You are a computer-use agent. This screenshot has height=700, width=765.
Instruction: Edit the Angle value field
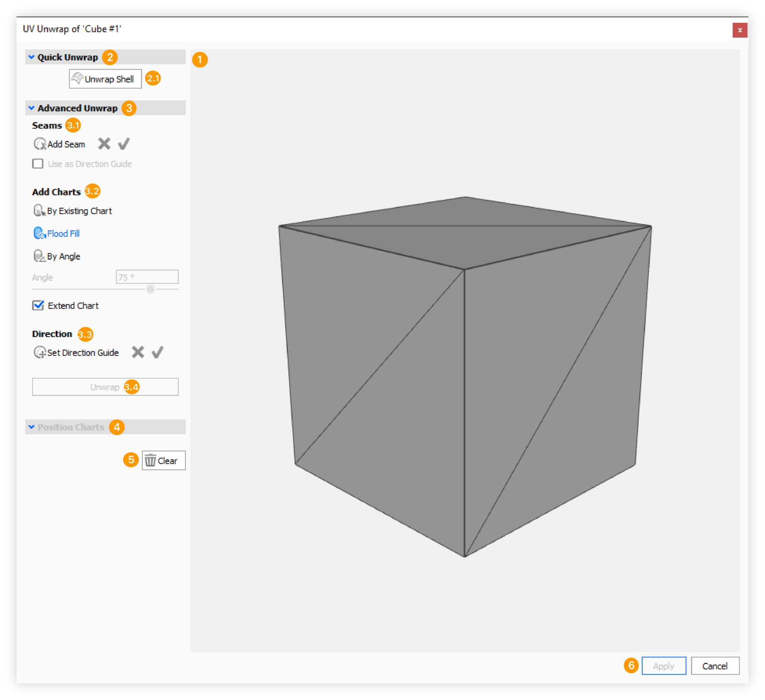146,277
